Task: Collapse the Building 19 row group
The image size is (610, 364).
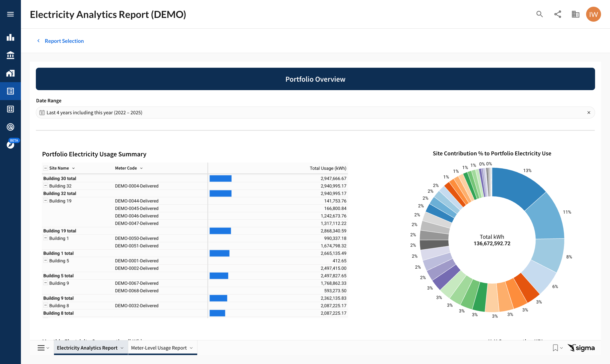Action: [46, 201]
